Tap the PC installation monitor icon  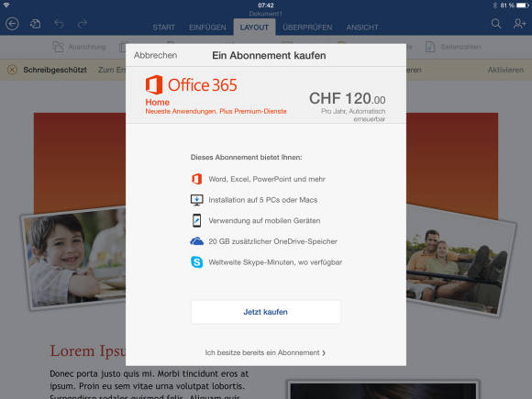click(x=197, y=200)
